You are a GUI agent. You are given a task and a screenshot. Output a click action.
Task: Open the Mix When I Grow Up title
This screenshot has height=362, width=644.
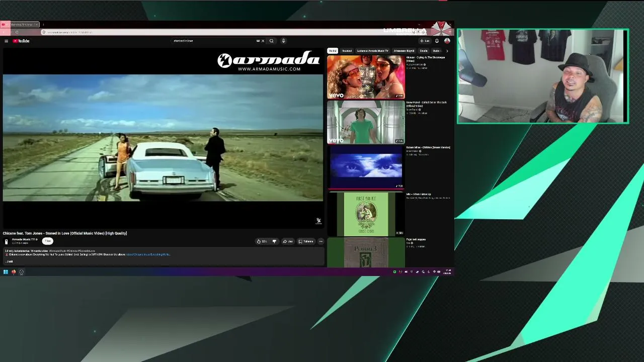coord(419,194)
